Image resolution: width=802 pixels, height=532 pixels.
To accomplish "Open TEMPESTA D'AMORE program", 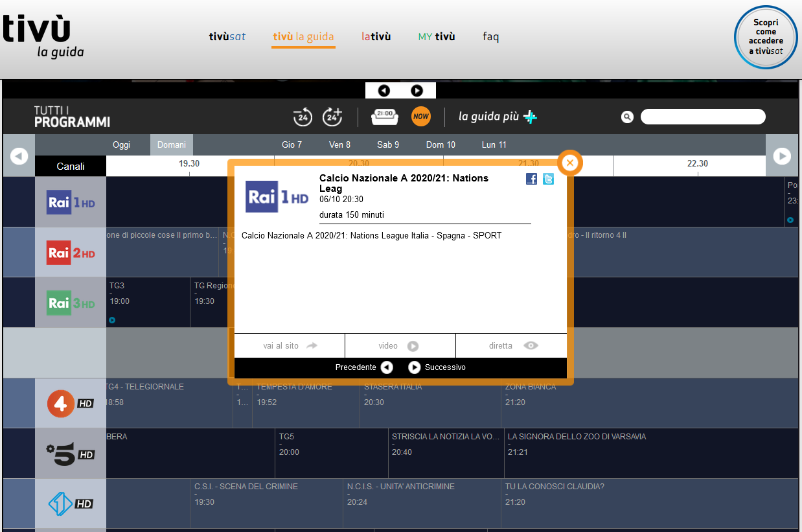I will click(x=306, y=403).
